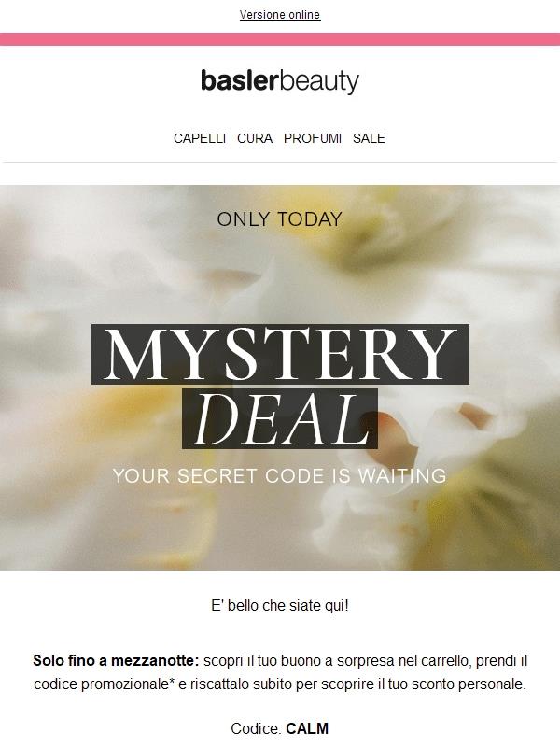Go to the CAPELLI category
Viewport: 560px width, 747px height.
coord(200,138)
